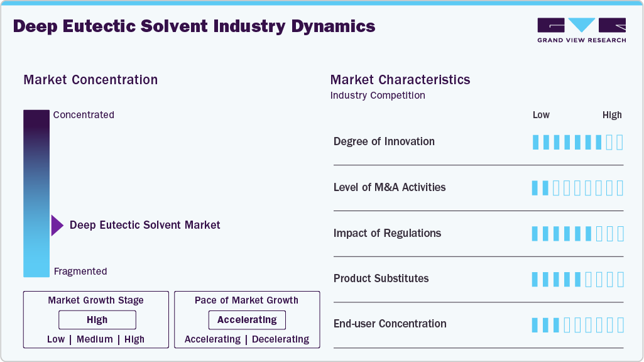Choose the Low option under Market Growth Stage
Viewport: 644px width, 362px height.
[56, 339]
